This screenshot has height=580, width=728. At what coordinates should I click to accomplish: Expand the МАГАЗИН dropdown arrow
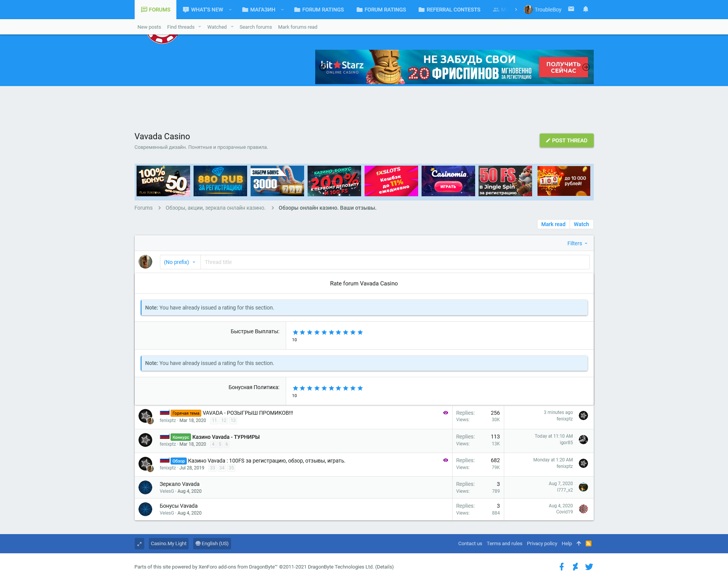click(282, 10)
